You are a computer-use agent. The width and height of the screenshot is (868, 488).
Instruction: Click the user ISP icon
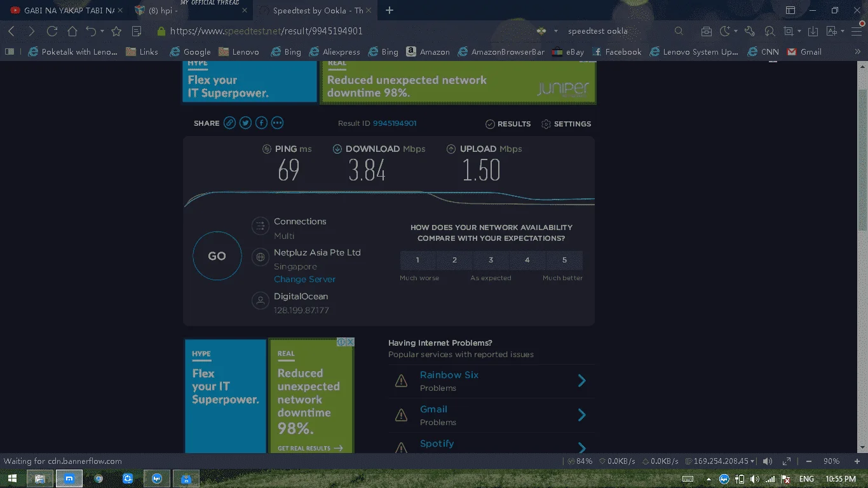pyautogui.click(x=260, y=301)
